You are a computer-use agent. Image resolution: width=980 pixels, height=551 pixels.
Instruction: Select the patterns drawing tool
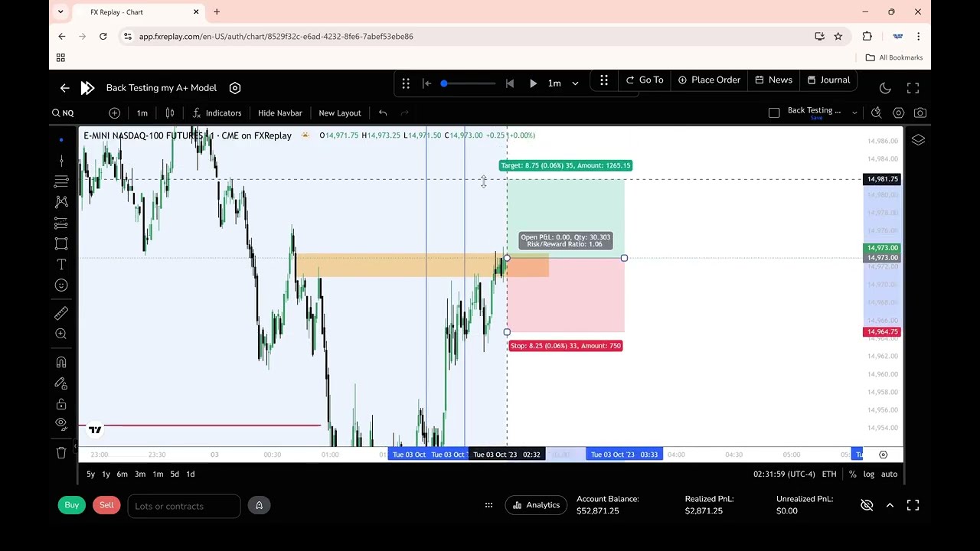pyautogui.click(x=61, y=202)
